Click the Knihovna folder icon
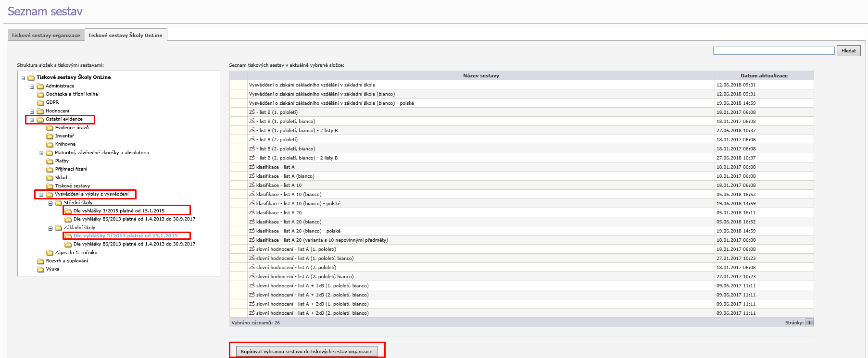 tap(50, 144)
